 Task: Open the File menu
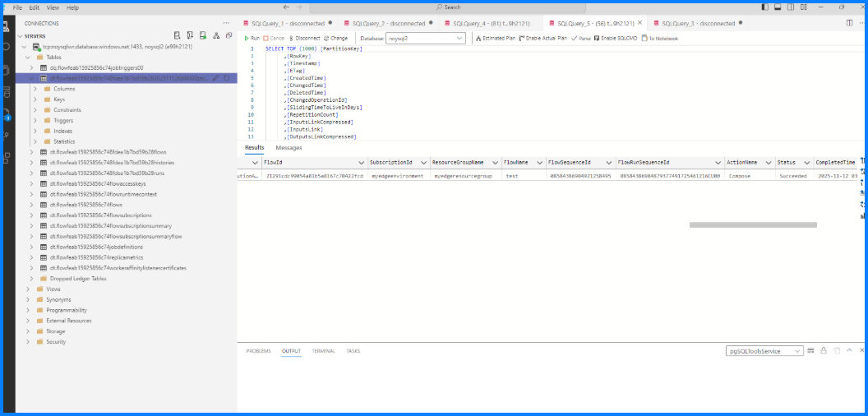coord(17,7)
